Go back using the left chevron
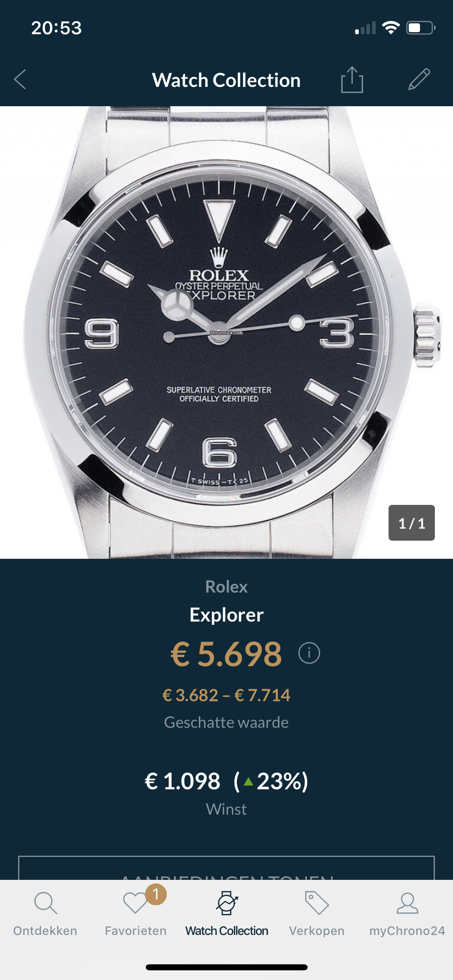This screenshot has width=453, height=980. coord(20,79)
